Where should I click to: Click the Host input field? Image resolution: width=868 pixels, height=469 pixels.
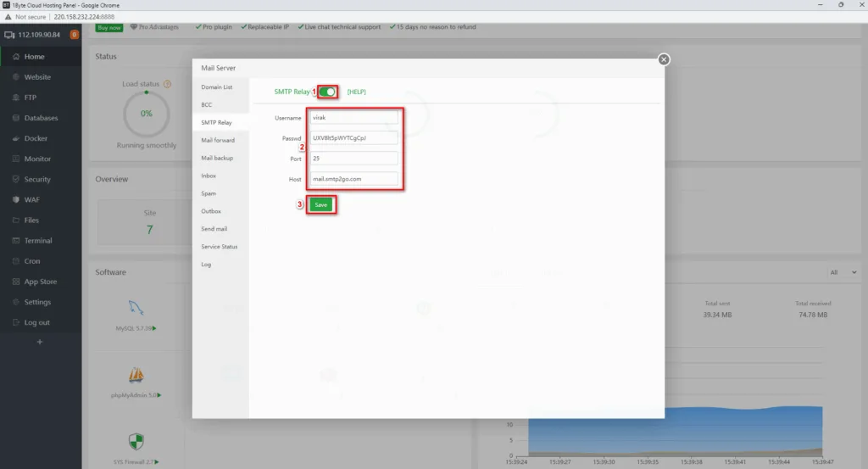coord(353,179)
